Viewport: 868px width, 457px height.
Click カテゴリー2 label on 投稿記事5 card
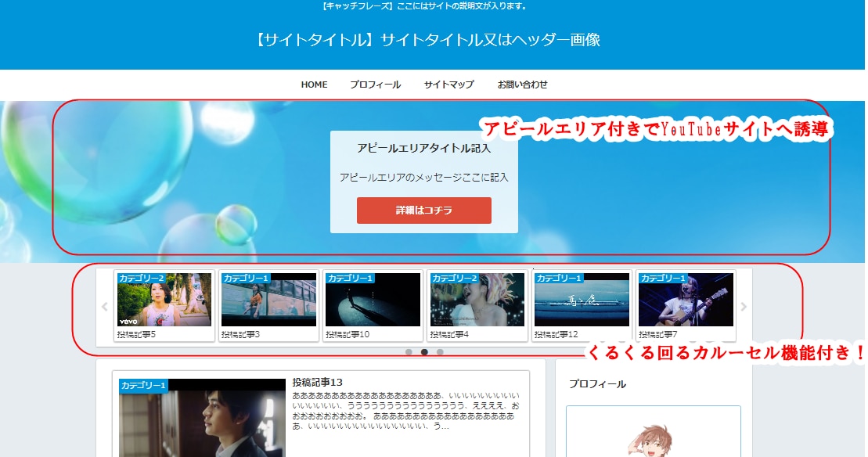pyautogui.click(x=141, y=279)
